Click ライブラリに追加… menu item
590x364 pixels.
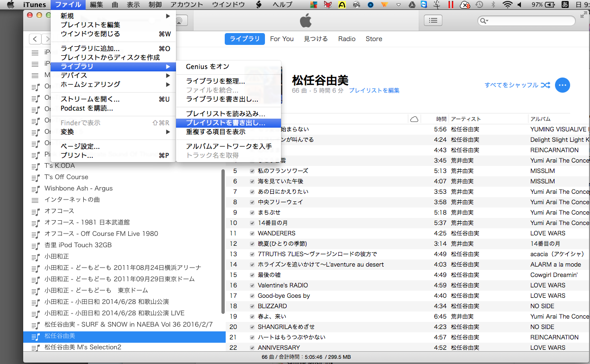point(113,49)
